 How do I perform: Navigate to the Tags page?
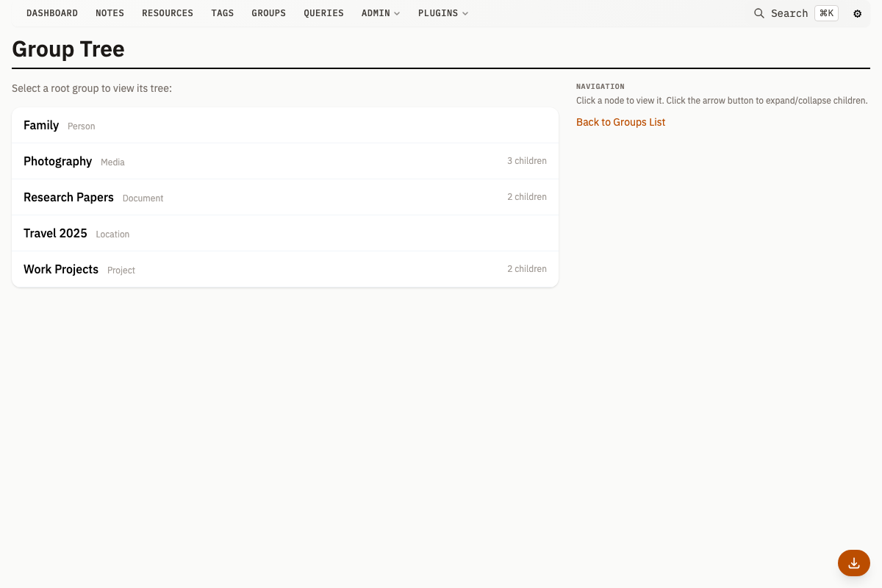(x=222, y=13)
